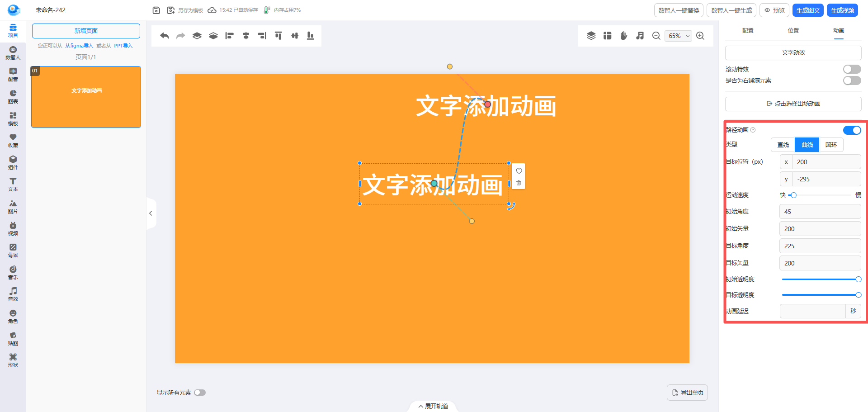Click the music note toolbar icon

(640, 36)
